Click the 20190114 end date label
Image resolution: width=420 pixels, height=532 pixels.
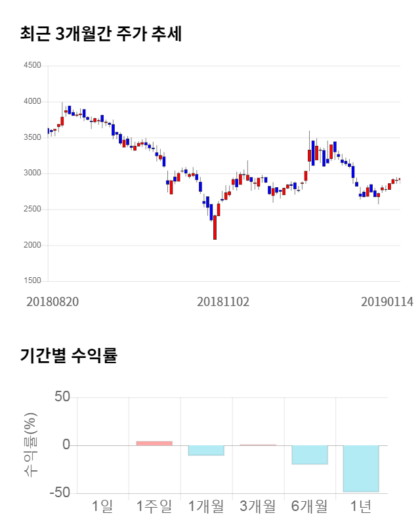point(387,302)
